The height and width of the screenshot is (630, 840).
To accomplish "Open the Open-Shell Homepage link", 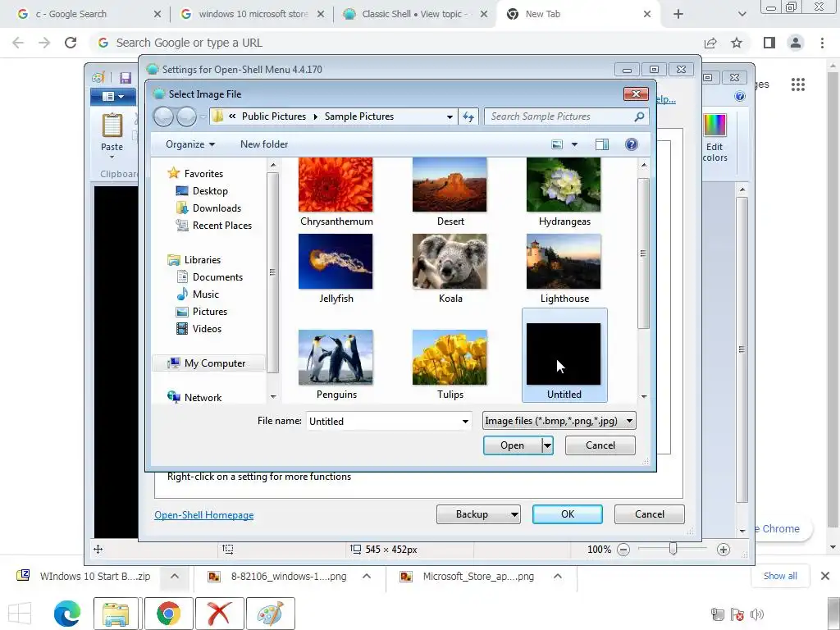I will pos(204,515).
